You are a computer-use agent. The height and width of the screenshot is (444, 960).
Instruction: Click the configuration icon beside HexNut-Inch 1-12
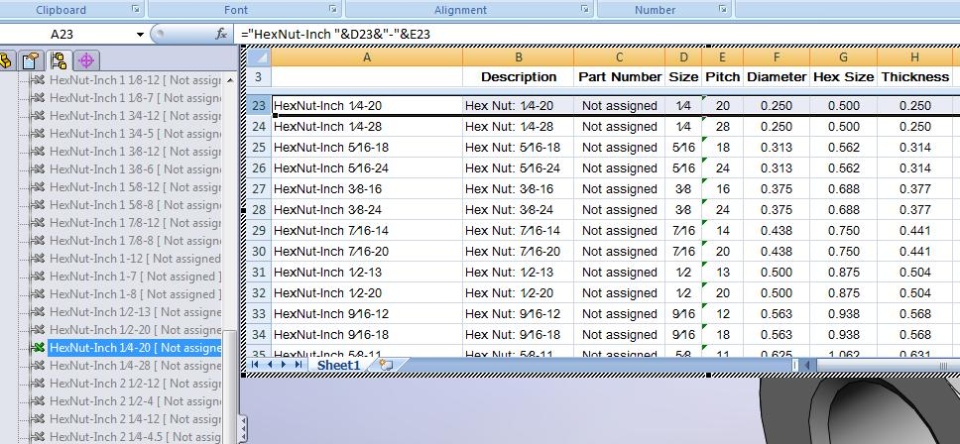point(38,258)
